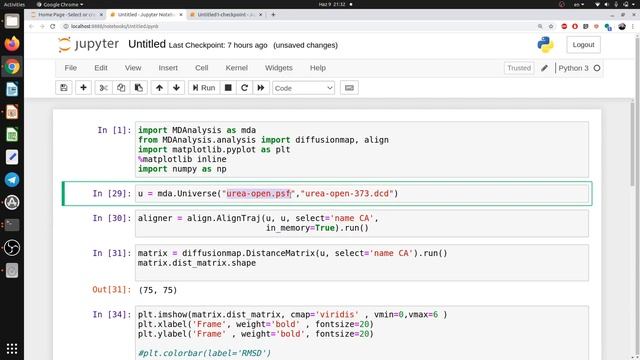640x360 pixels.
Task: Run the selected cell
Action: 204,88
